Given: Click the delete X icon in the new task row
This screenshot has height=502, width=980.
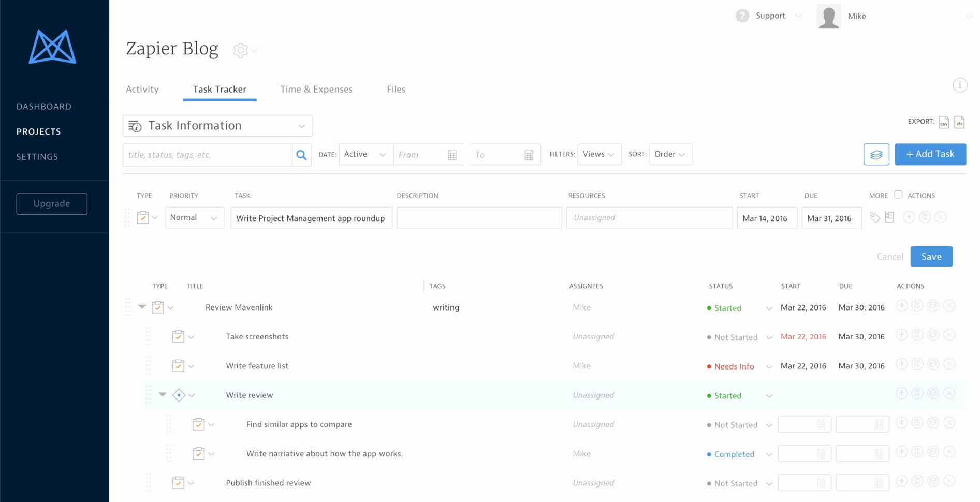Looking at the screenshot, I should (x=941, y=217).
